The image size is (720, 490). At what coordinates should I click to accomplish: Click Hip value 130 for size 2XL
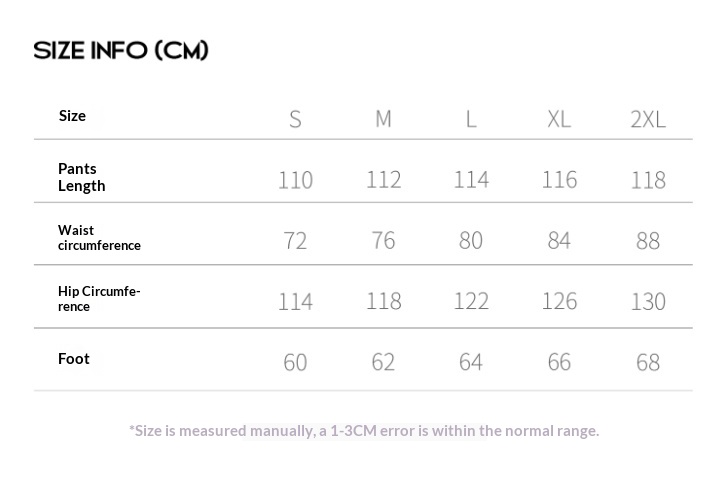648,301
